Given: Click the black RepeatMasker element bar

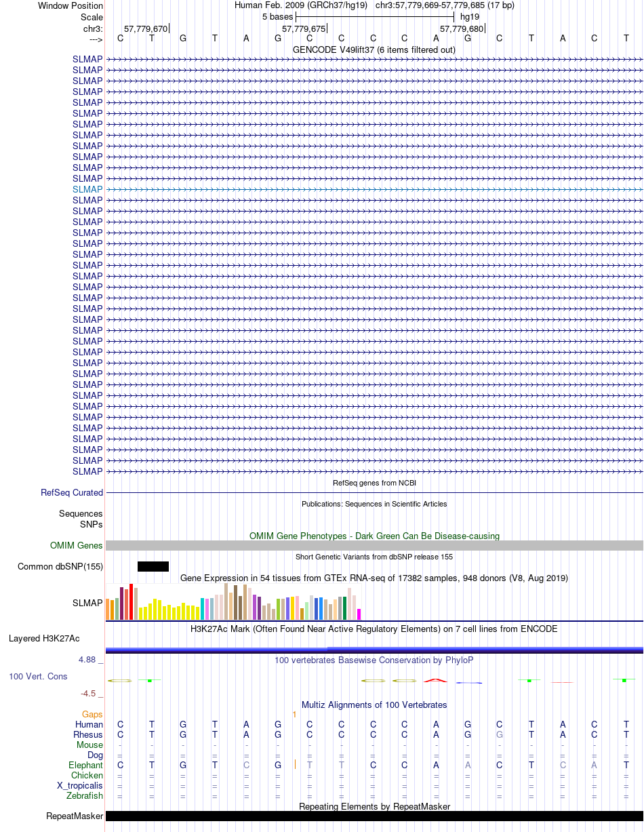Looking at the screenshot, I should [x=374, y=816].
